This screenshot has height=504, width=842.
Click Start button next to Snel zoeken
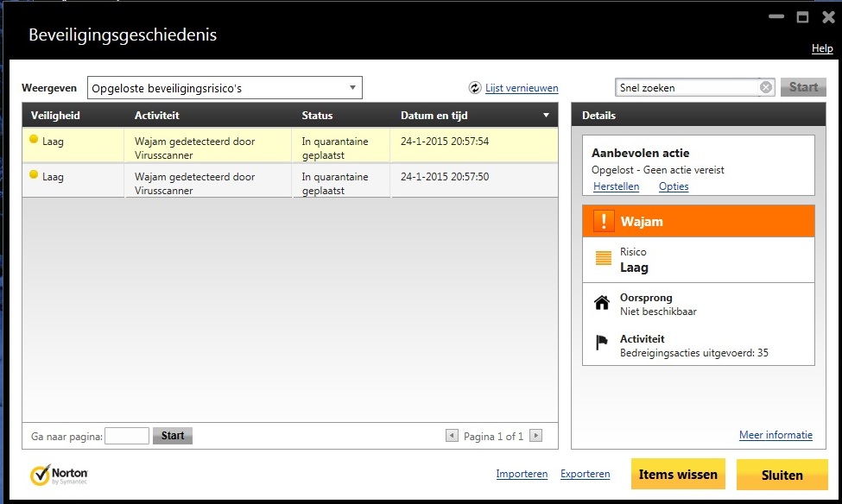point(803,87)
